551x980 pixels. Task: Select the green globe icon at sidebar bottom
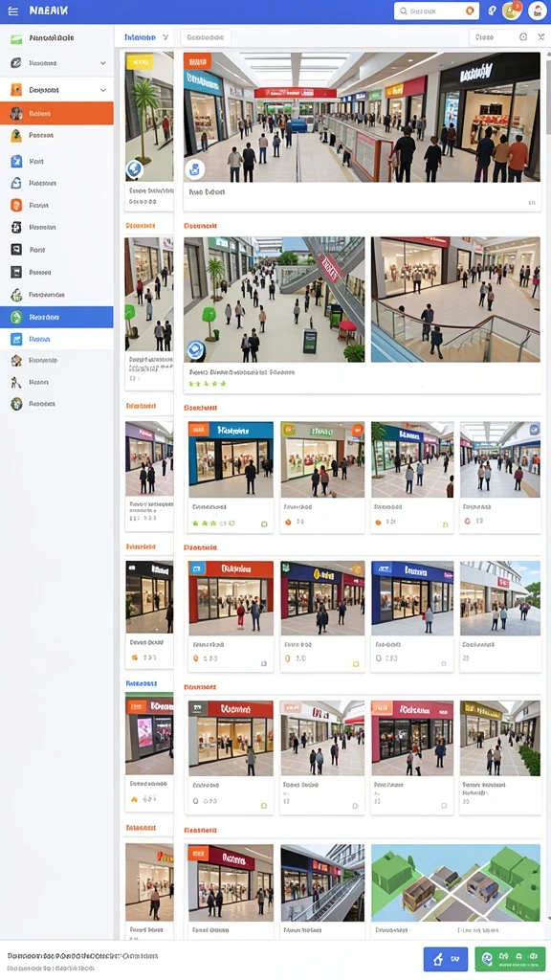tap(16, 404)
